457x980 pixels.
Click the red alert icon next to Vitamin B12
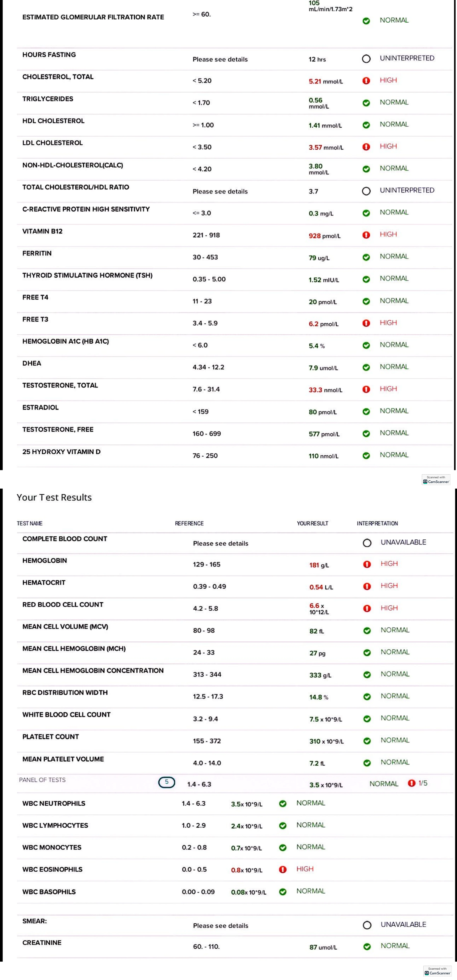click(366, 235)
